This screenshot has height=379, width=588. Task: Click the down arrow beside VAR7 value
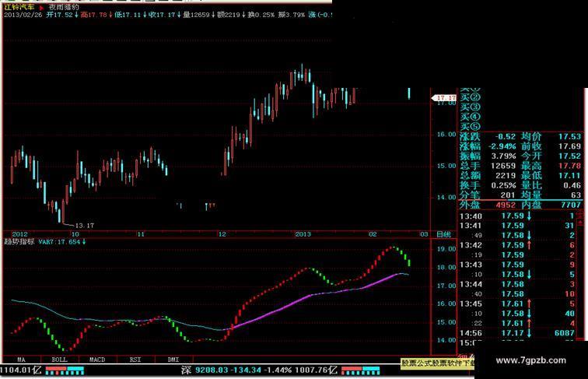pos(84,242)
